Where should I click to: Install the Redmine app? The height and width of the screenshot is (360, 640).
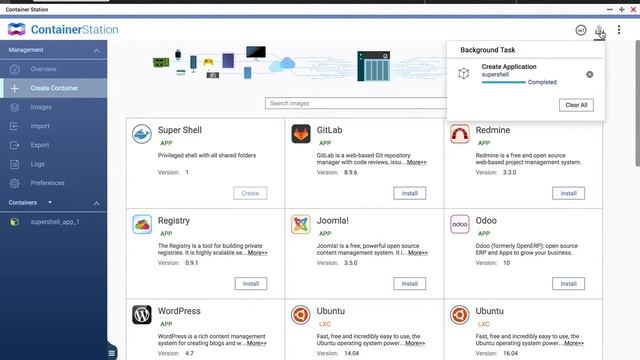[x=568, y=193]
